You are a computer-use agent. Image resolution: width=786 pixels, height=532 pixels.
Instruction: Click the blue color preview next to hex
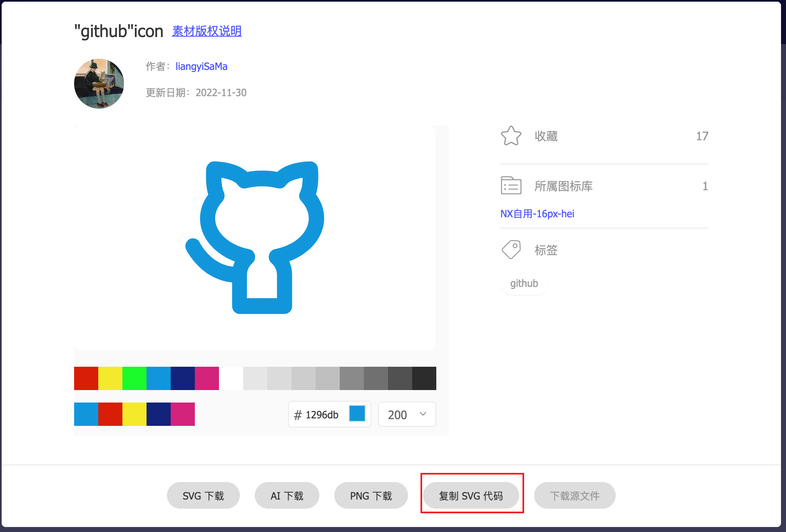tap(357, 414)
